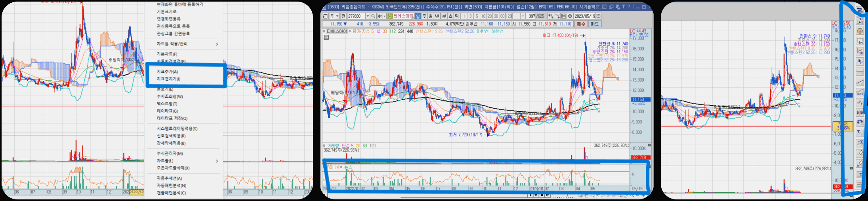Select the 분 minute period toggle
The height and width of the screenshot is (201, 868).
(x=444, y=16)
